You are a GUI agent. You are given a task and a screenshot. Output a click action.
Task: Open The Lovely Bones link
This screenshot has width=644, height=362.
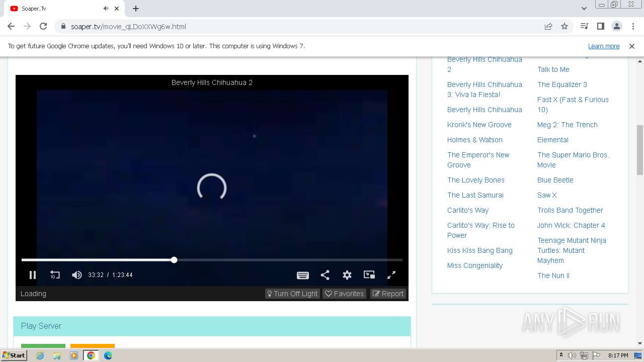coord(475,180)
